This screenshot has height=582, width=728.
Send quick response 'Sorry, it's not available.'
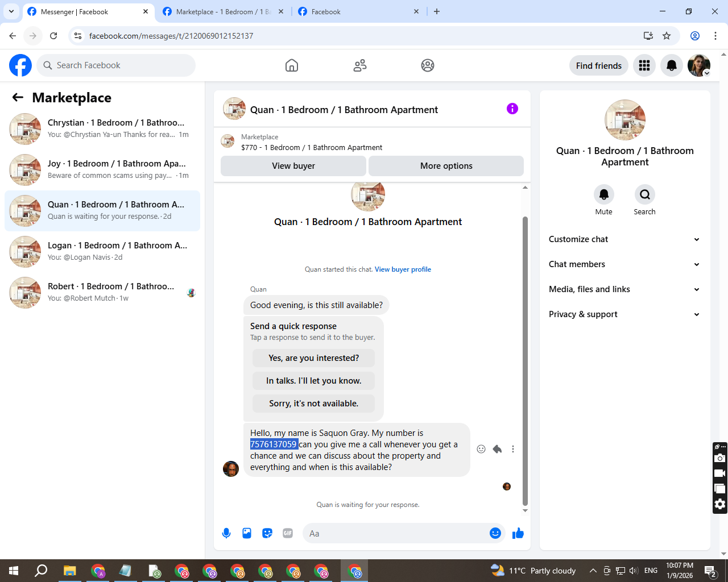pos(314,404)
